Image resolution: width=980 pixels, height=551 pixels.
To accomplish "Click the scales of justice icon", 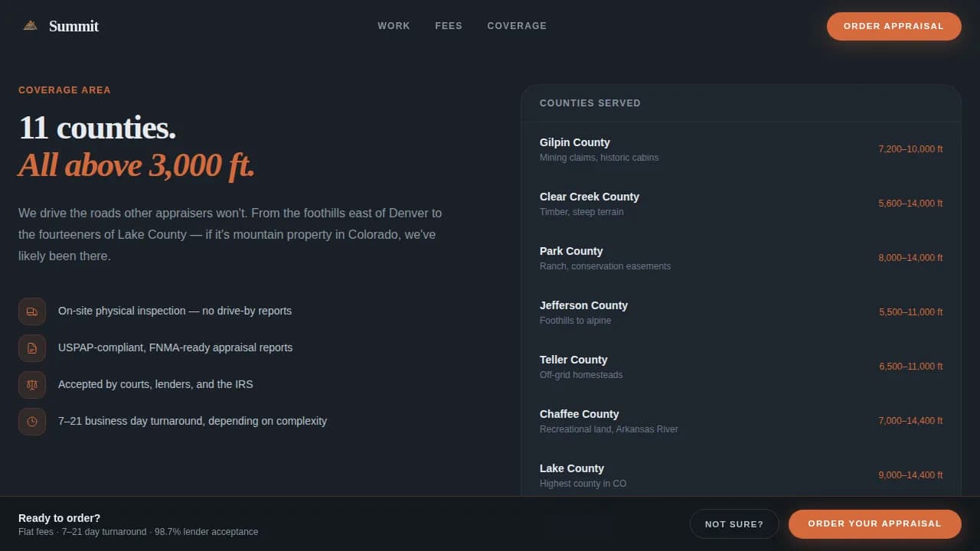I will pos(31,385).
